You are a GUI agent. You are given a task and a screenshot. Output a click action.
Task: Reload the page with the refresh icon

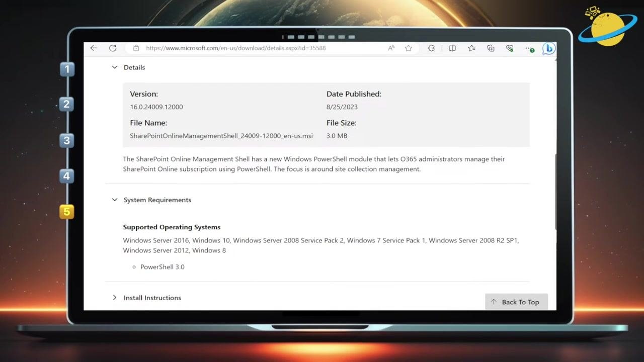click(113, 48)
